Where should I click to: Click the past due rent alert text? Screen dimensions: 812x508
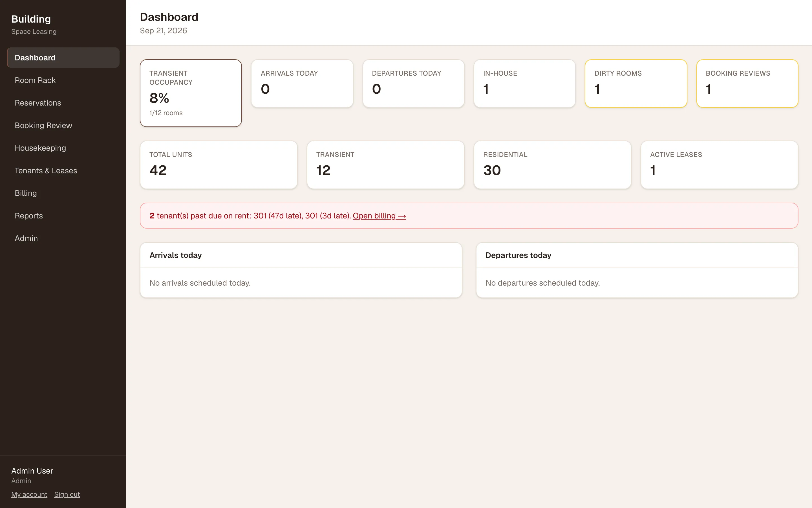(x=250, y=216)
